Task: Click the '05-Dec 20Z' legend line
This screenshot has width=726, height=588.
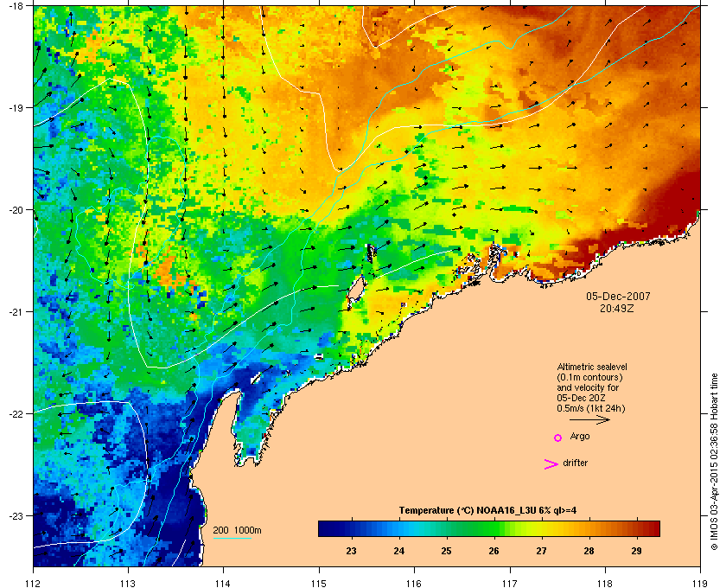Action: 581,398
